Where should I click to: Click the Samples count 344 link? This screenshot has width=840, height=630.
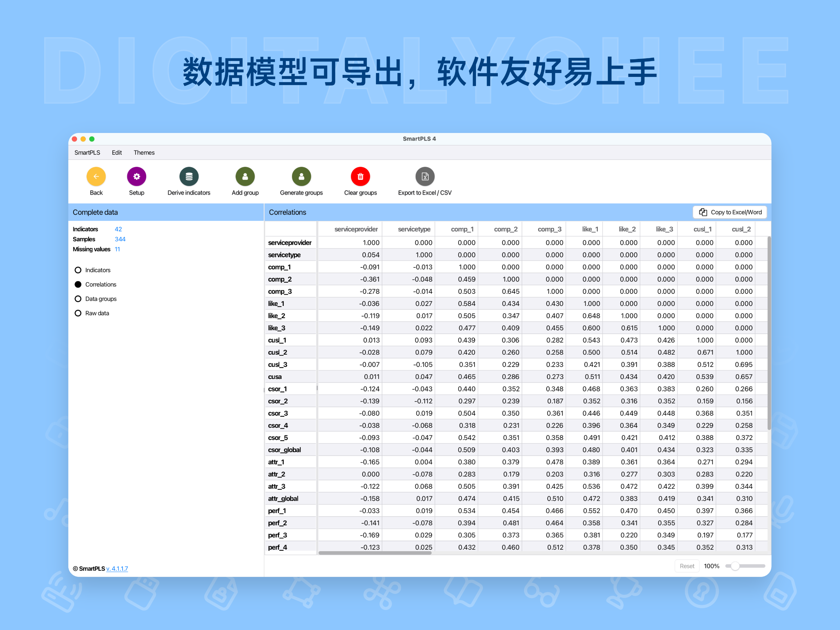click(120, 239)
